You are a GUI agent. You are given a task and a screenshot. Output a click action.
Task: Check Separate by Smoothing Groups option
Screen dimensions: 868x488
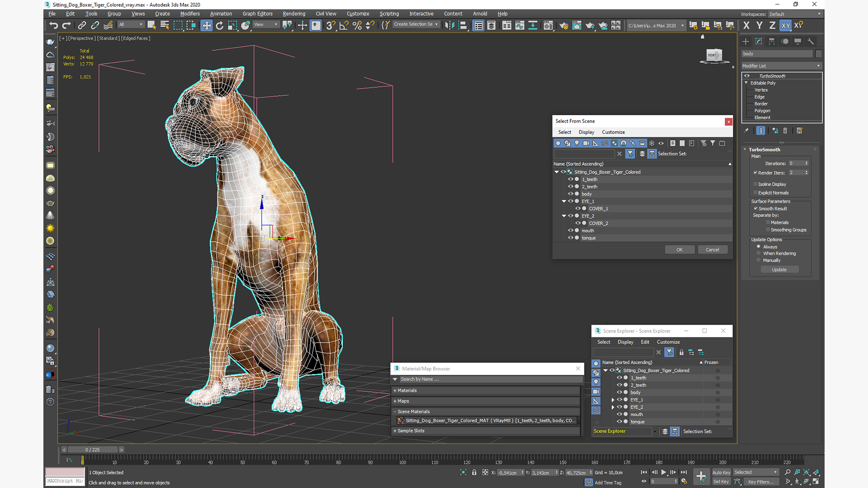click(768, 230)
